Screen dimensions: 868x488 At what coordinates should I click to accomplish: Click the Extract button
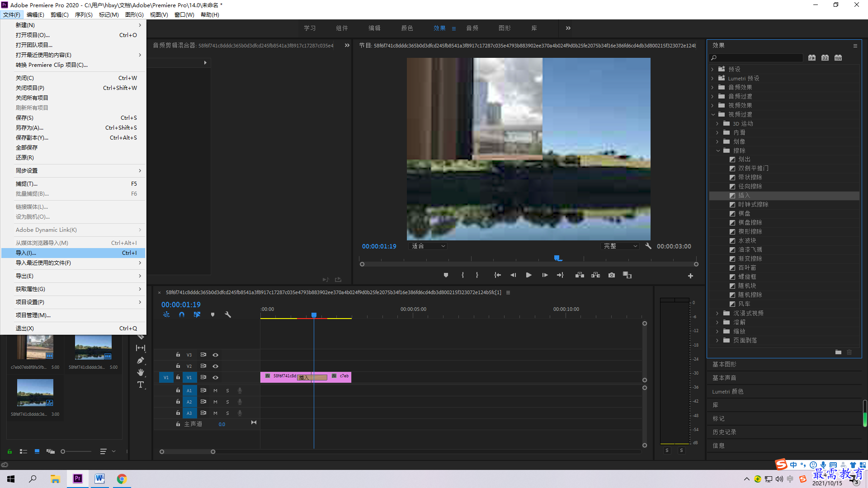[595, 275]
